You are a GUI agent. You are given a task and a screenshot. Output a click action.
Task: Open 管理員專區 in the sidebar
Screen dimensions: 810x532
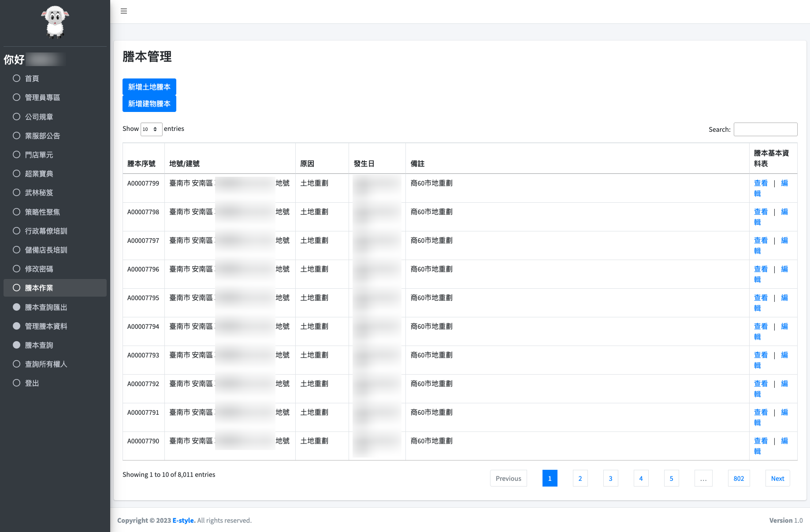[42, 97]
